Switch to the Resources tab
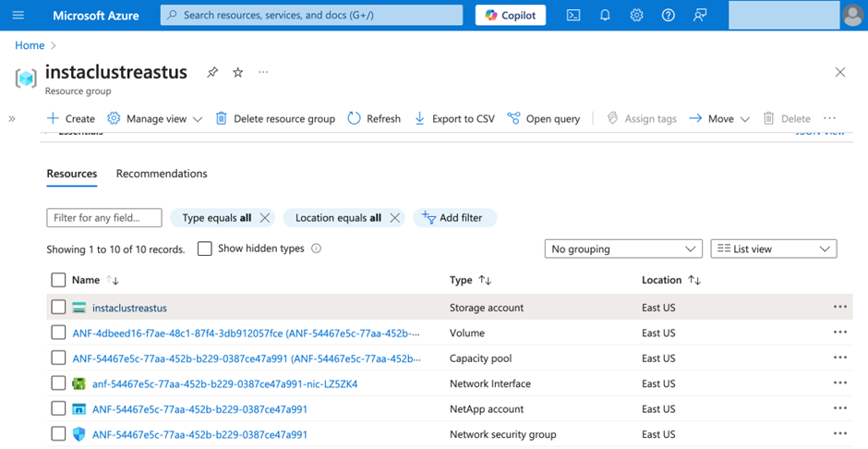 point(72,174)
